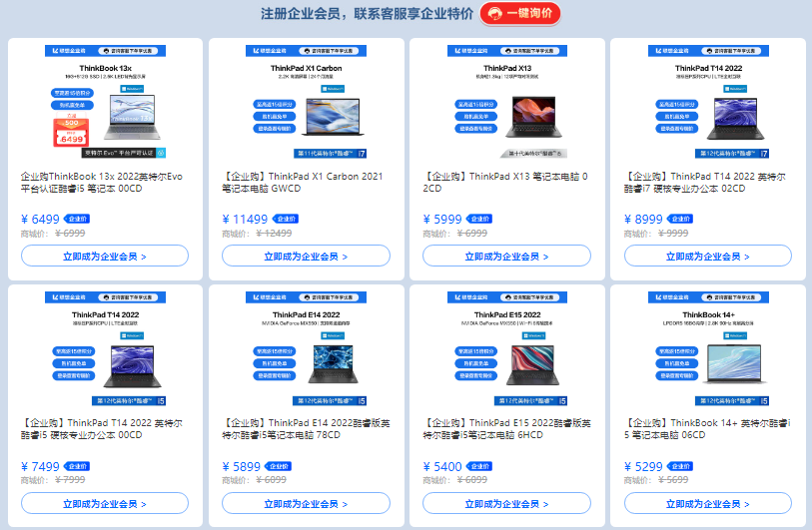Click the ¥ 5400 enterprise price

click(x=442, y=466)
